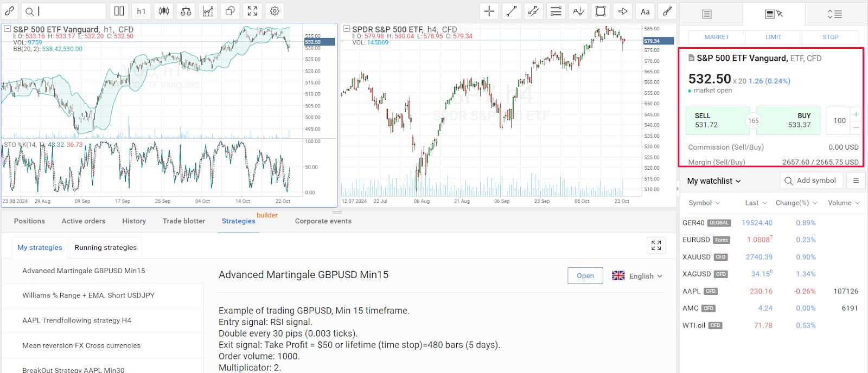868x373 pixels.
Task: Increase order volume with plus stepper
Action: (856, 114)
